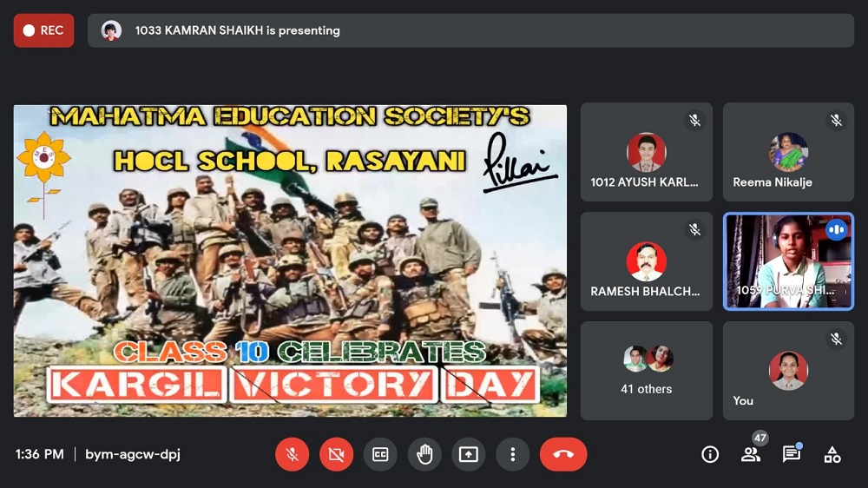This screenshot has width=868, height=488.
Task: Click the 1012 AYUSH KARL participant tile
Action: [646, 152]
